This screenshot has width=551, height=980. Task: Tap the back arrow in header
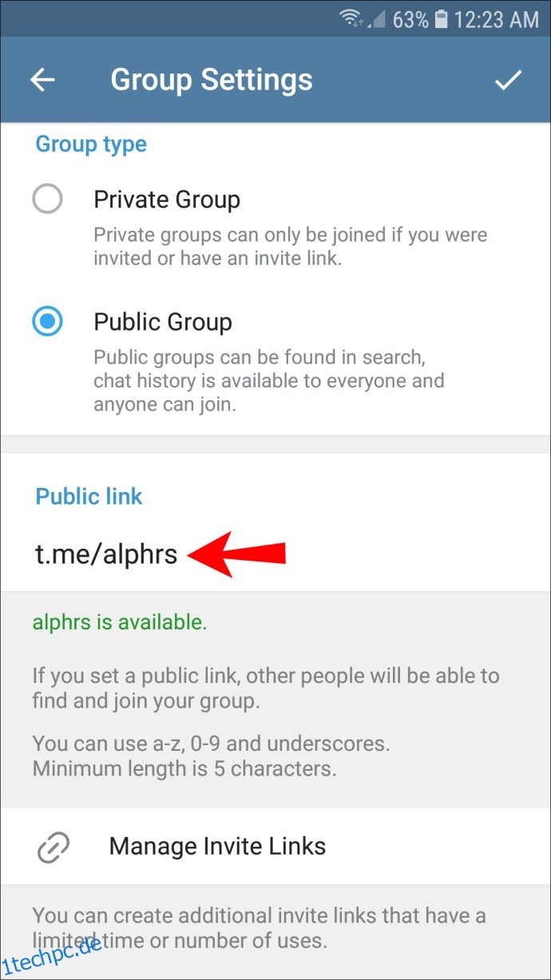point(42,80)
